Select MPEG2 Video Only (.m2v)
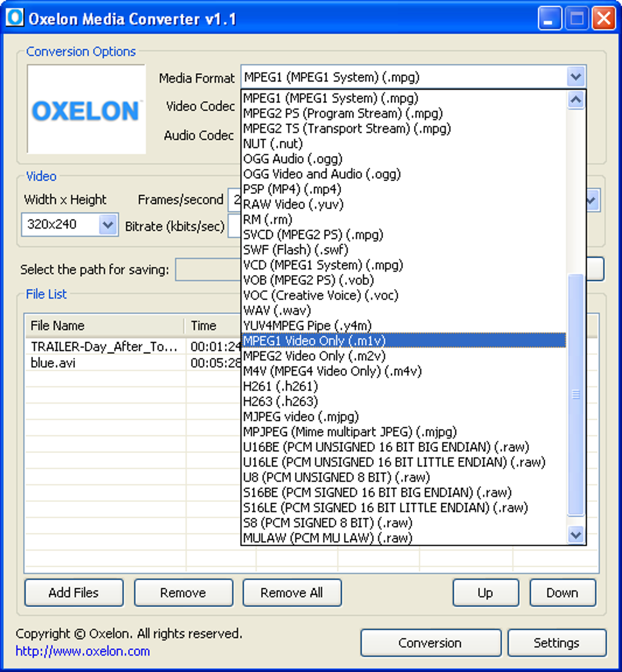Screen dimensions: 622x672 pos(404,356)
